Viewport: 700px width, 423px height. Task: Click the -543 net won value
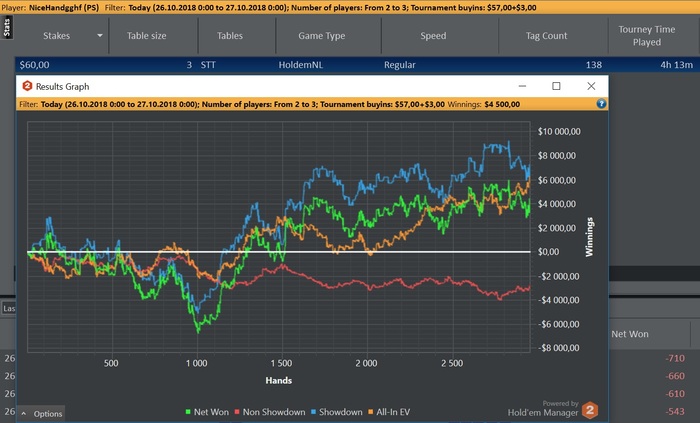[675, 411]
